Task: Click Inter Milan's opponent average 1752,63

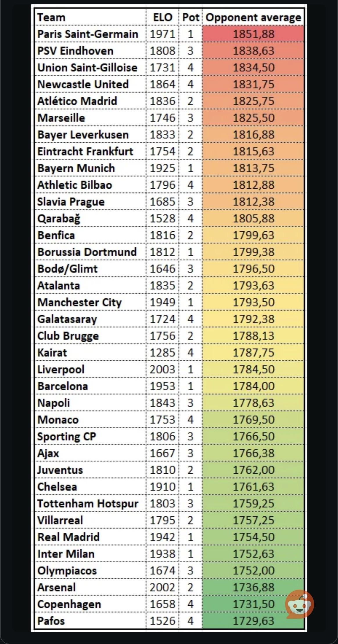Action: (x=253, y=554)
